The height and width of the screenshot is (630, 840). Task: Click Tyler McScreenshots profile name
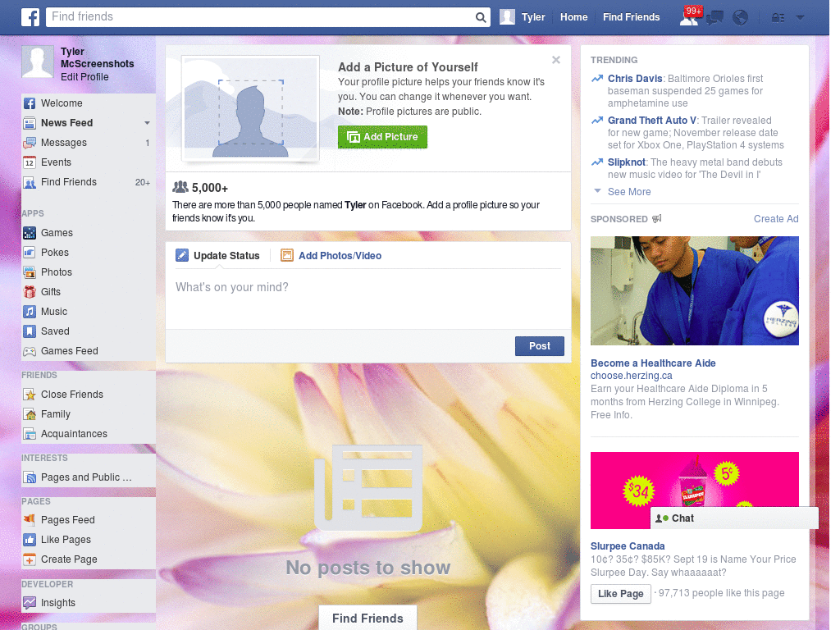click(97, 58)
